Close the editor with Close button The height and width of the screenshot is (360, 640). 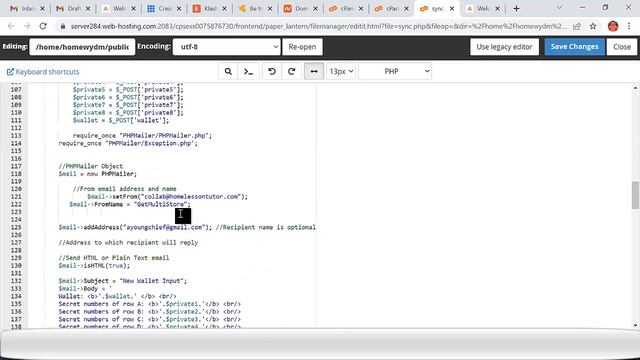tap(622, 47)
